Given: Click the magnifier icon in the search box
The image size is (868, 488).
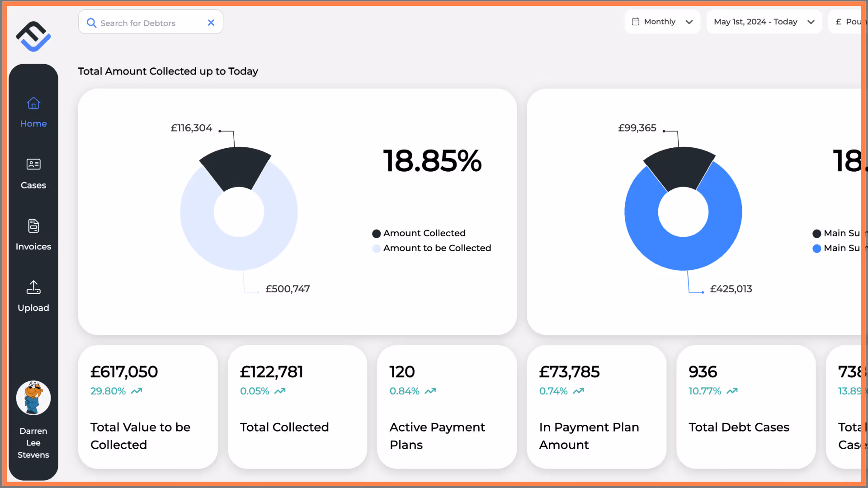Looking at the screenshot, I should [91, 23].
